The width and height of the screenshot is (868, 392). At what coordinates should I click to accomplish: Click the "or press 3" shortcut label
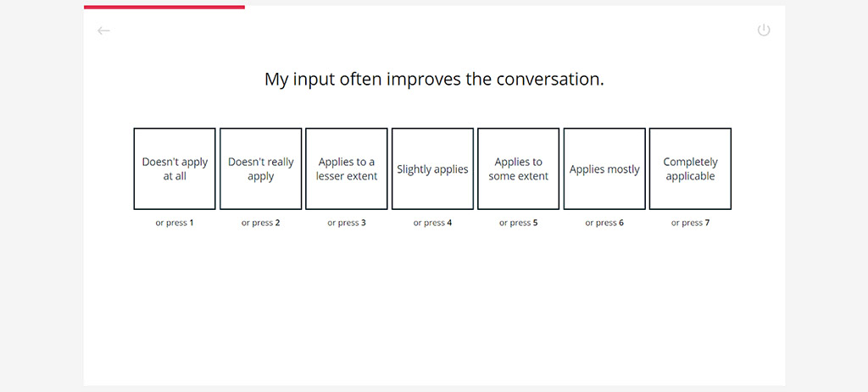tap(347, 223)
